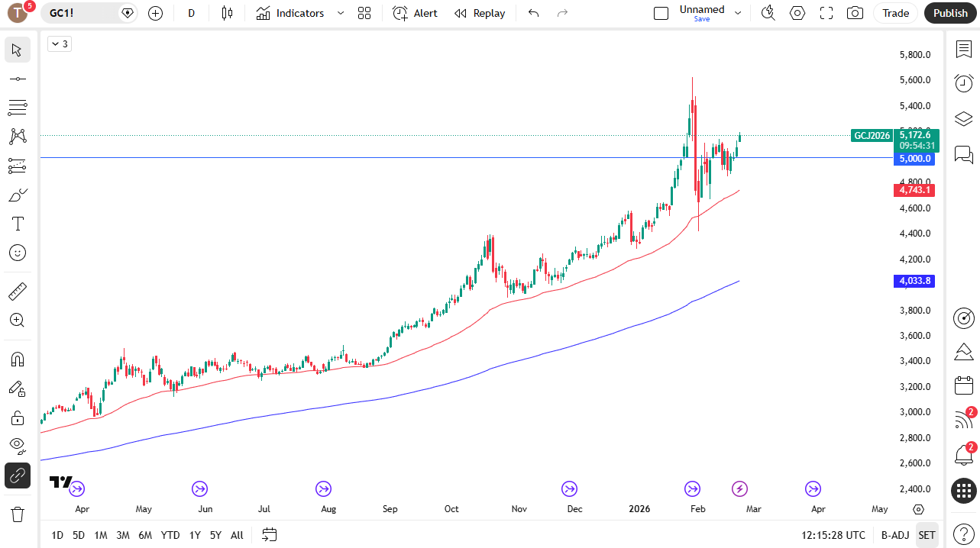Activate the Zoom In tool
The image size is (980, 548).
tap(17, 320)
